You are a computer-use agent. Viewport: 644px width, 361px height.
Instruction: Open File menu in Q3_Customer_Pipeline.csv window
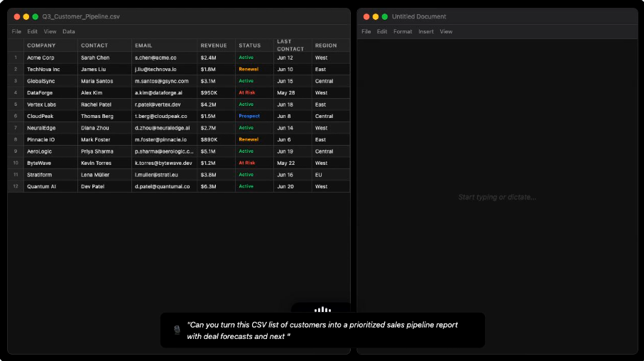[16, 31]
